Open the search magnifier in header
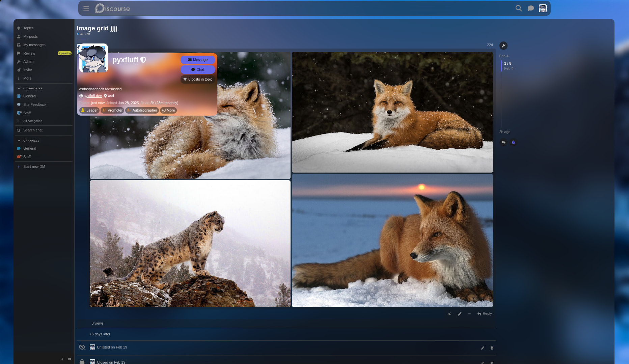 point(519,8)
